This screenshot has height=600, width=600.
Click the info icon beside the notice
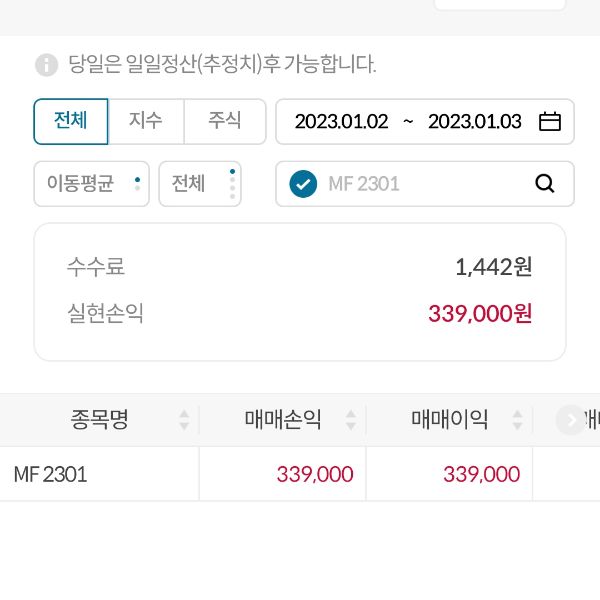(47, 65)
